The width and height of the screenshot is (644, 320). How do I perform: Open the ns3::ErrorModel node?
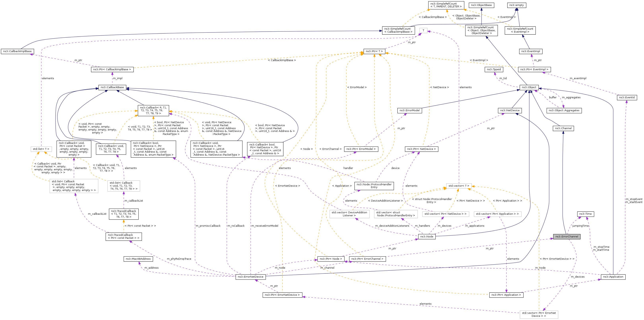pos(410,110)
